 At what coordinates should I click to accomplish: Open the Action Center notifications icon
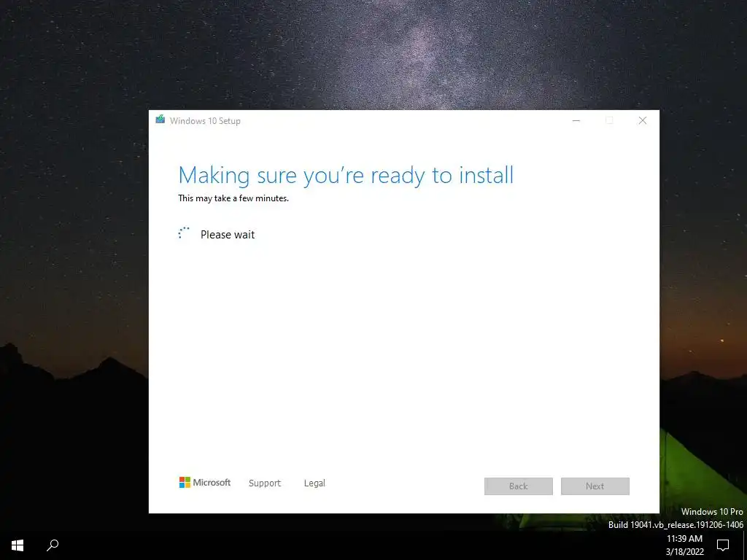(x=723, y=545)
